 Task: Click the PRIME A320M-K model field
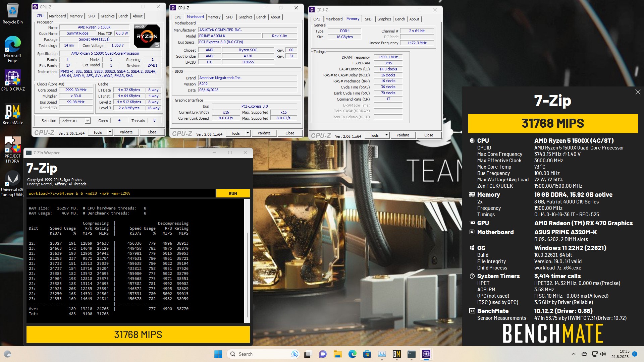click(229, 36)
